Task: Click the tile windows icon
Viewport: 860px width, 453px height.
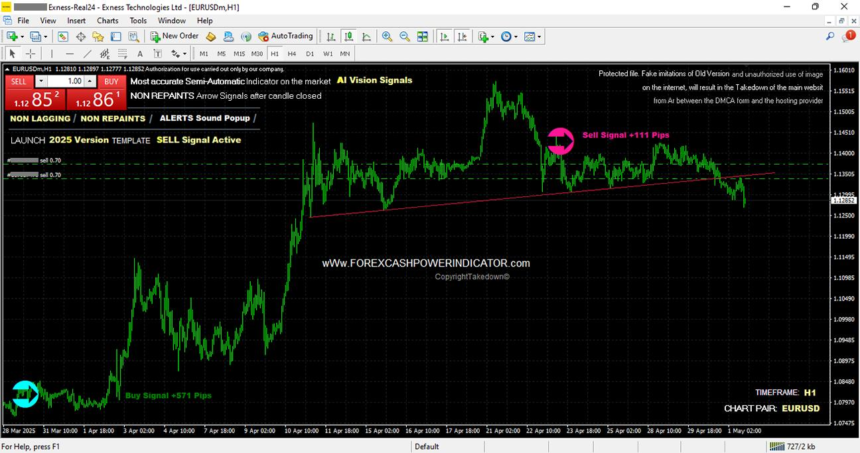Action: tap(422, 37)
